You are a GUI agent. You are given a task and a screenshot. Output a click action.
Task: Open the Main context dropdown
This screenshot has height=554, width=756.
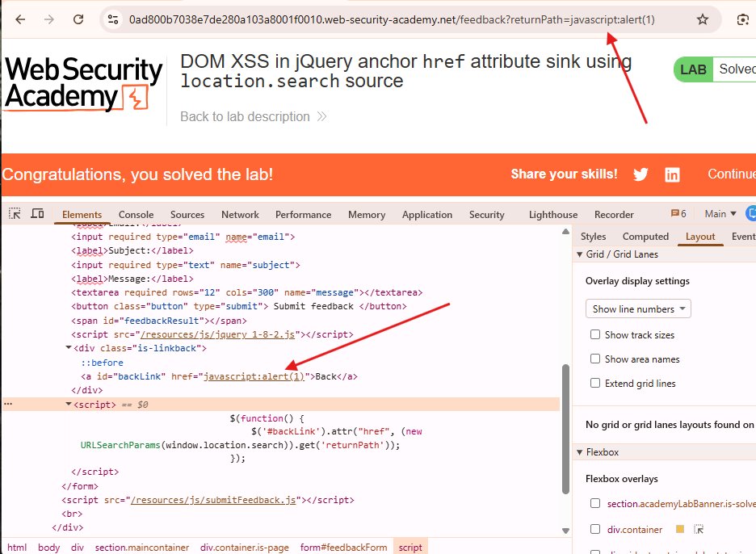(720, 213)
